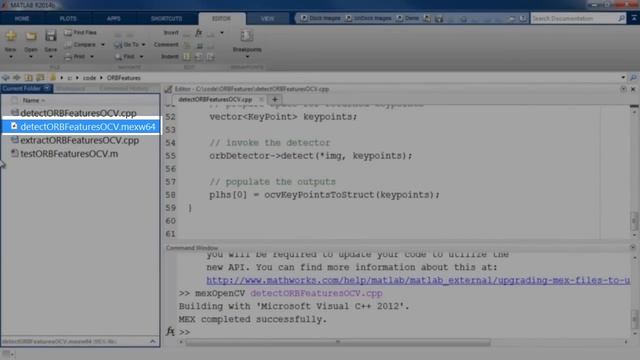Screen dimensions: 640x360
Task: Click the Demo shortcut
Action: click(x=408, y=18)
